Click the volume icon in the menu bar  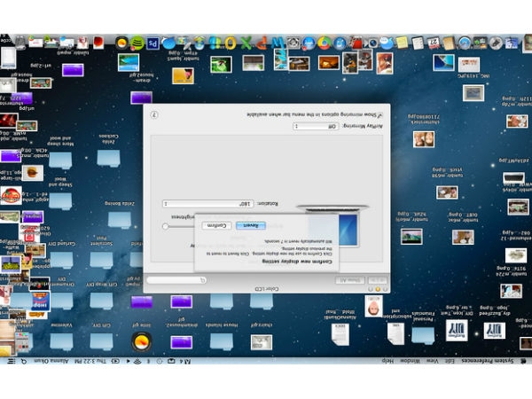(x=129, y=362)
